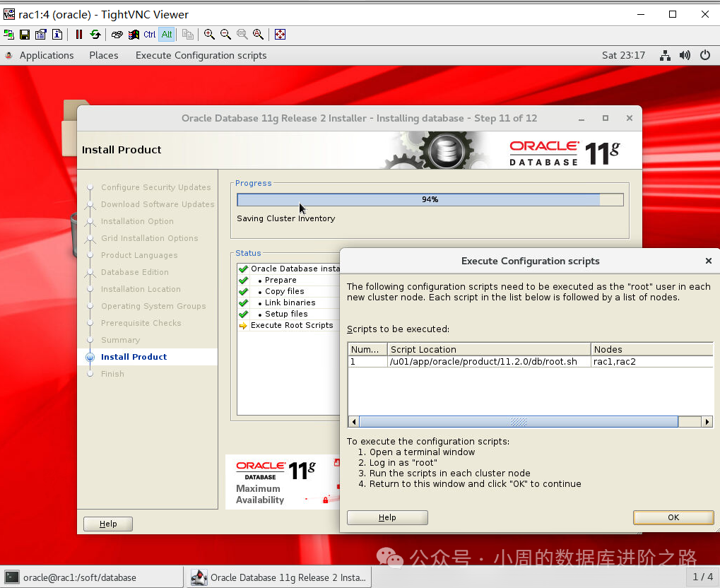Select the Download Software Updates step
Viewport: 720px width, 588px height.
158,204
